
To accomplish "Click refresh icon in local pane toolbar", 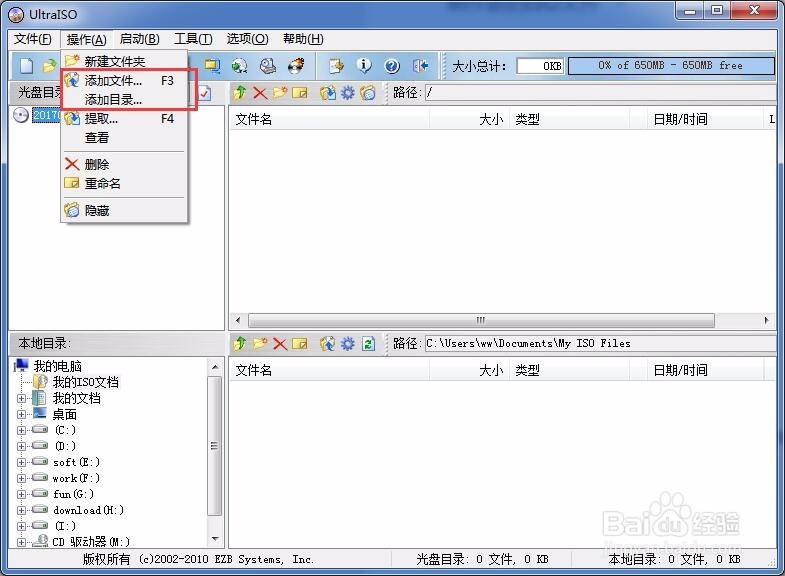I will 368,344.
